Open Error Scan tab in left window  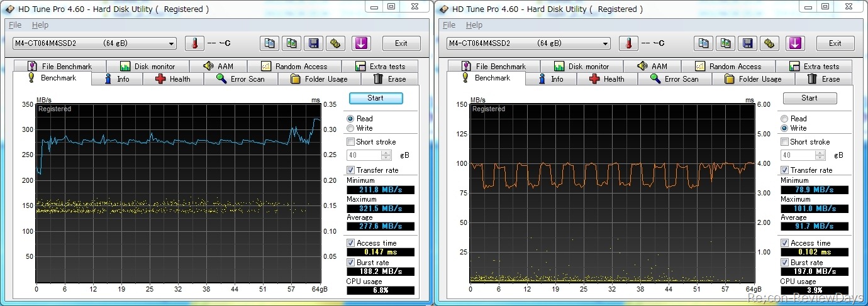point(240,79)
